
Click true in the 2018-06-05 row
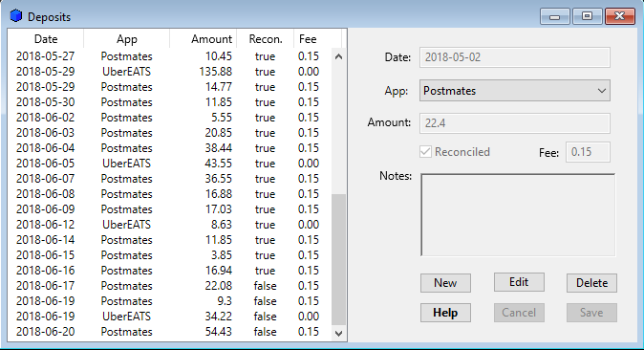pyautogui.click(x=265, y=164)
